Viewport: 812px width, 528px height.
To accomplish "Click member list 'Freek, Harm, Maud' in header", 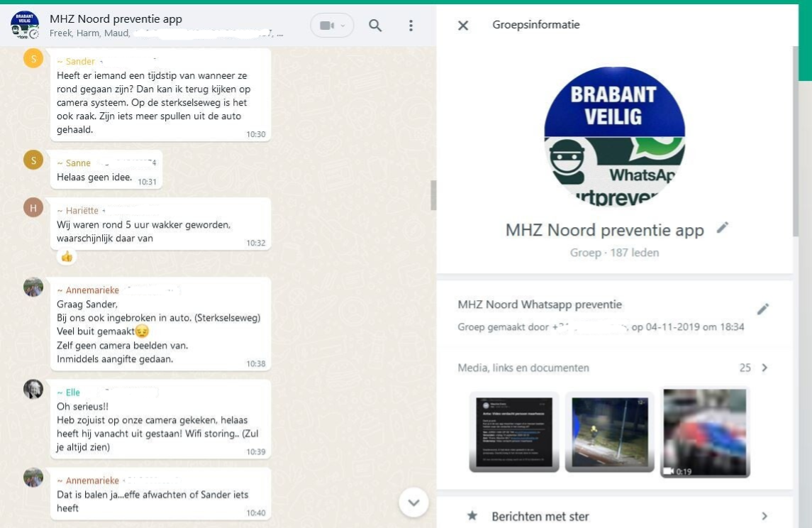I will [x=89, y=33].
